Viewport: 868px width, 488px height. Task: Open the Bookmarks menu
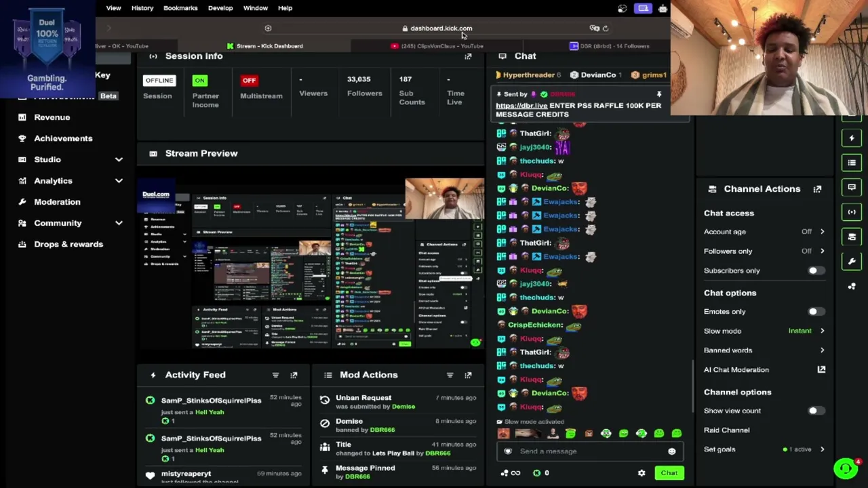click(x=180, y=8)
